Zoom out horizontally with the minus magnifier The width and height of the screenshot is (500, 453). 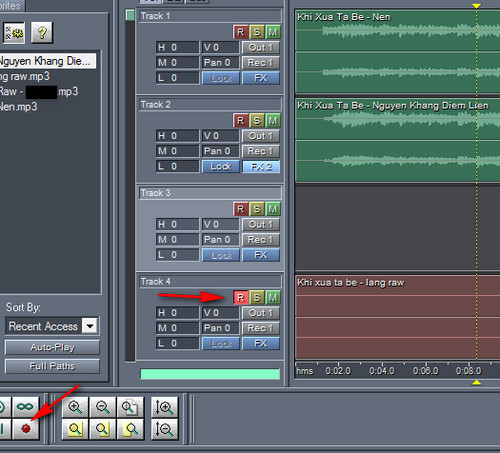[103, 407]
